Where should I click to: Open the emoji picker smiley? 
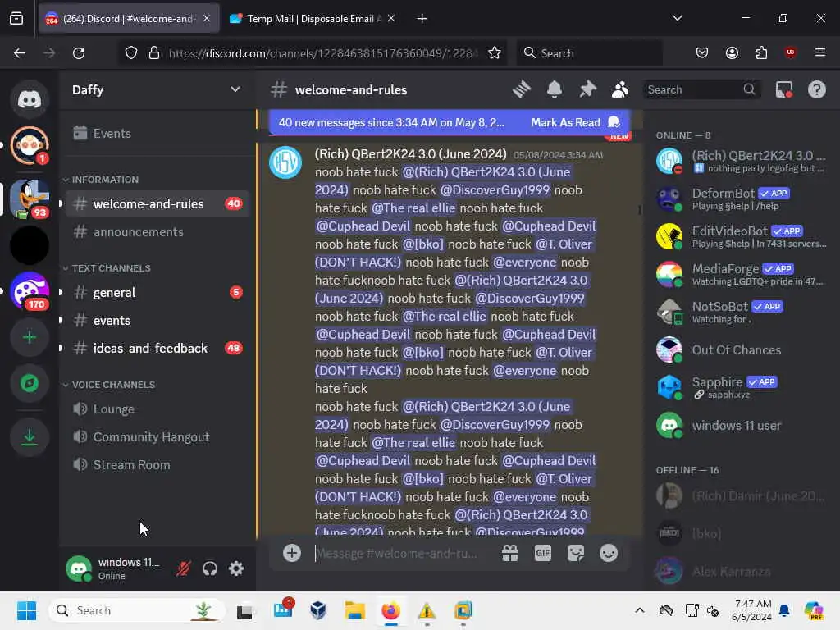click(x=609, y=553)
